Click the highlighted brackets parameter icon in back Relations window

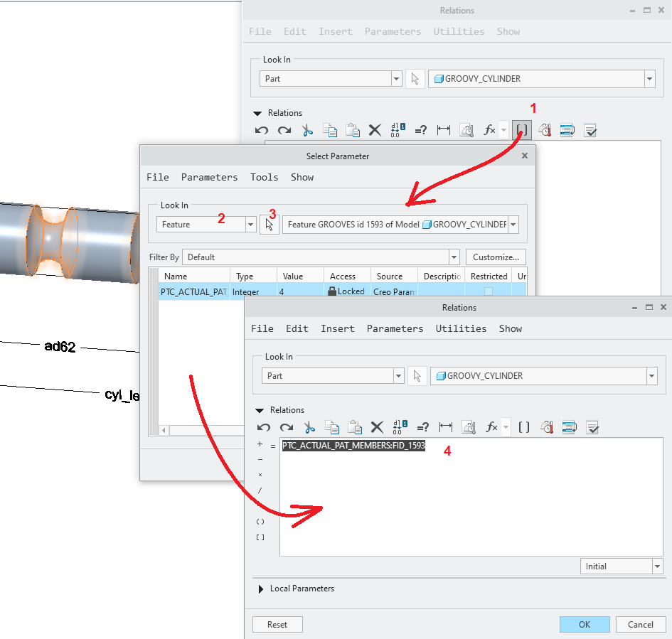(522, 130)
